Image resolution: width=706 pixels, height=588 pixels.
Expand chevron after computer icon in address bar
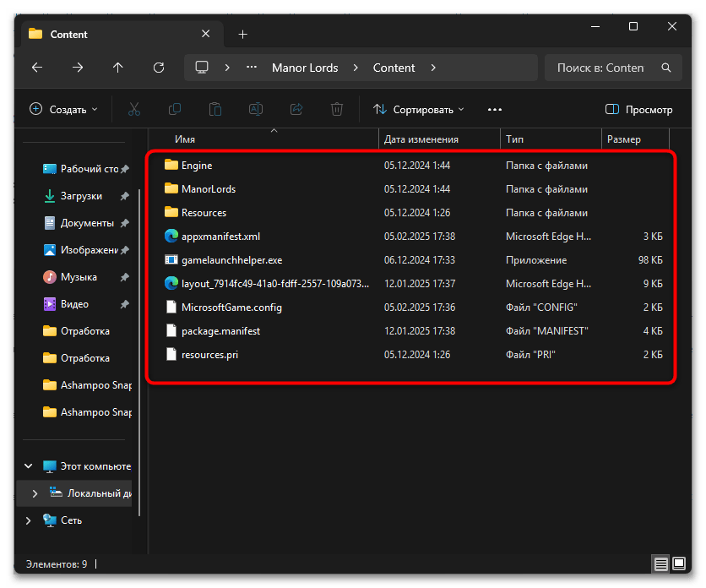point(227,68)
